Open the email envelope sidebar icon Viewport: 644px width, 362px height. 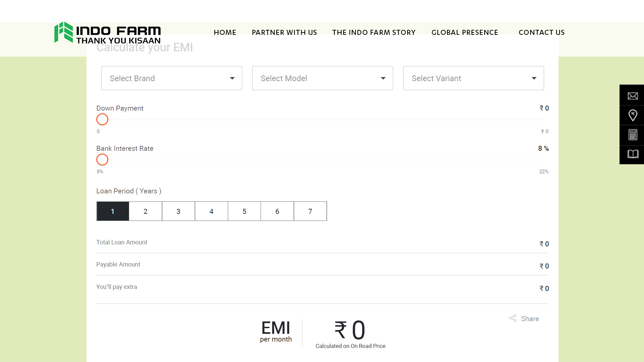[x=633, y=96]
